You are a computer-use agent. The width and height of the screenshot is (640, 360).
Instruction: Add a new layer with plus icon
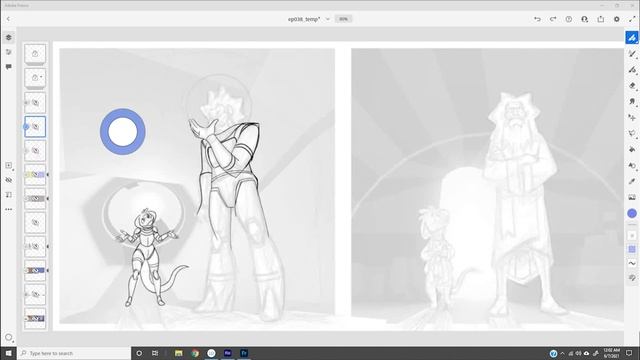[9, 165]
